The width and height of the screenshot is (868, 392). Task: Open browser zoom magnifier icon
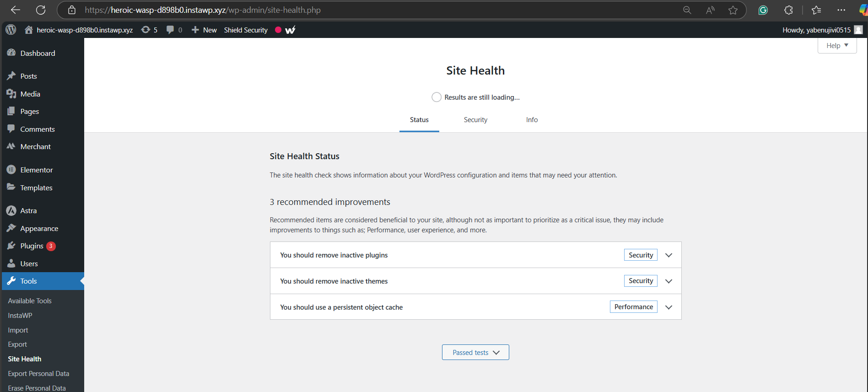(687, 10)
